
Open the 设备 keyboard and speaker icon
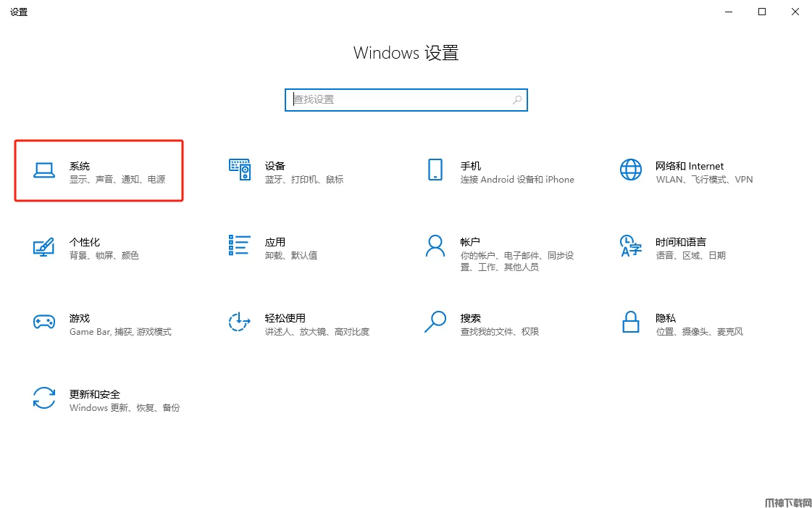(x=240, y=170)
